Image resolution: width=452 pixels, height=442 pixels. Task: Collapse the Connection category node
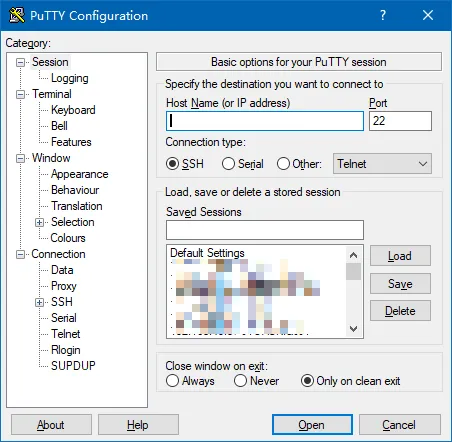pos(20,255)
